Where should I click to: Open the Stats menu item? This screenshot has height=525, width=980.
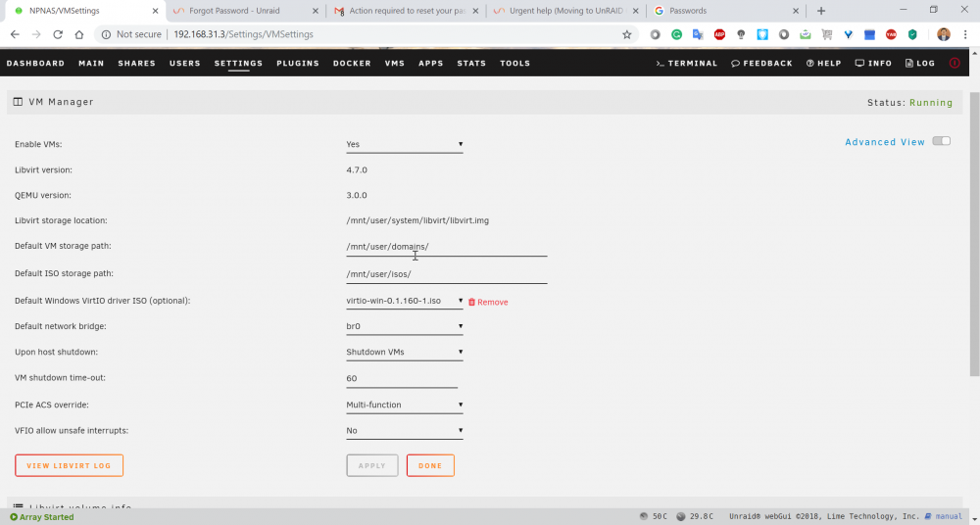(x=472, y=63)
